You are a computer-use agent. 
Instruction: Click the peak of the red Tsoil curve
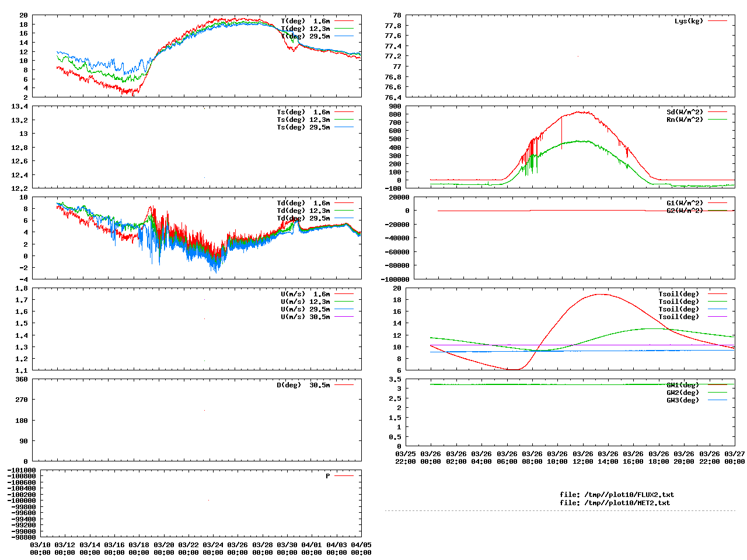point(600,294)
